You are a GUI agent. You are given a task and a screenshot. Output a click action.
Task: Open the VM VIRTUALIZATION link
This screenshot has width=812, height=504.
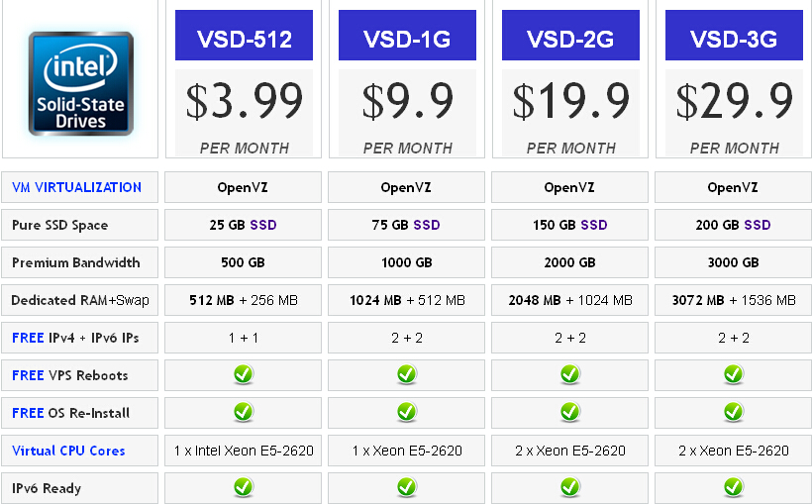point(76,187)
